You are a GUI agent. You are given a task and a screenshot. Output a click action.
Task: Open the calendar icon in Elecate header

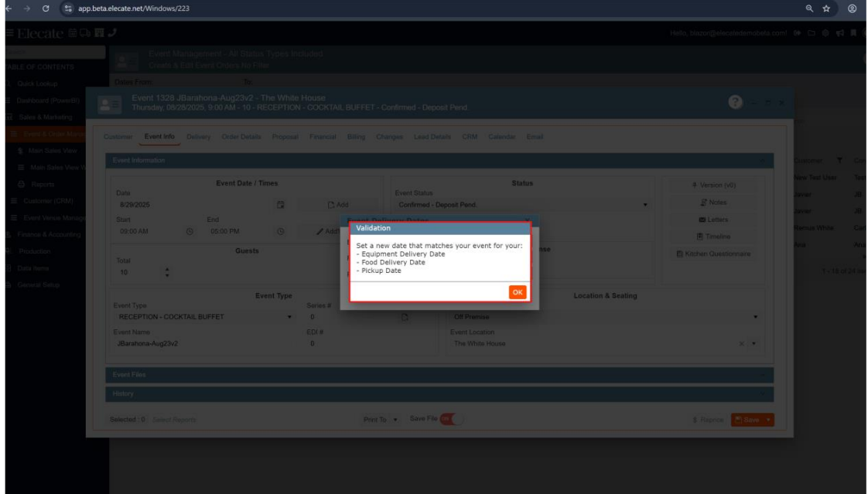(73, 33)
